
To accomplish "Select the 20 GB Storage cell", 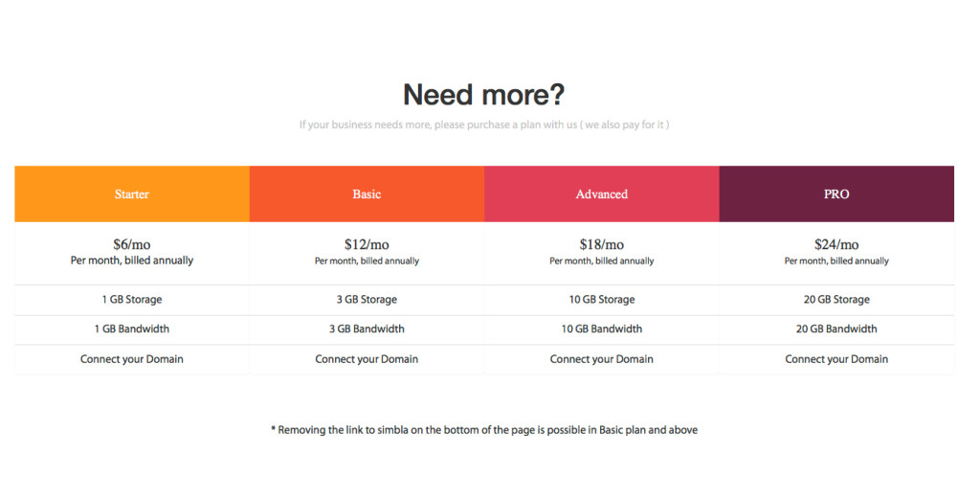I will [x=836, y=300].
